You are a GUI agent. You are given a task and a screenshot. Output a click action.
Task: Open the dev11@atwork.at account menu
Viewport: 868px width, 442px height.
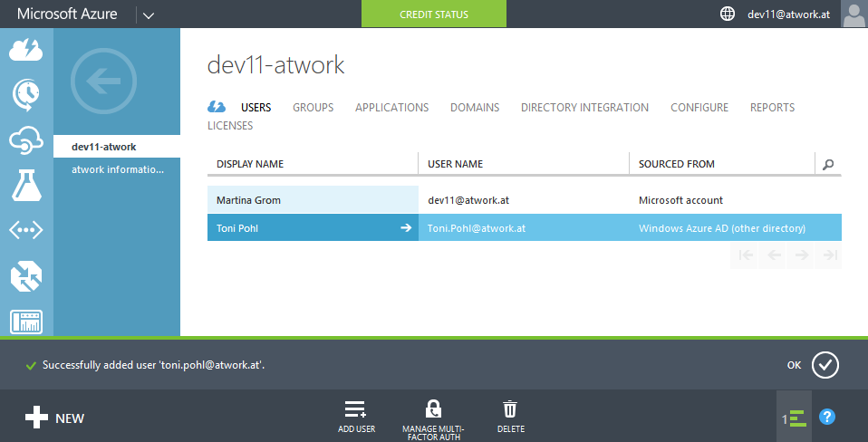(788, 14)
